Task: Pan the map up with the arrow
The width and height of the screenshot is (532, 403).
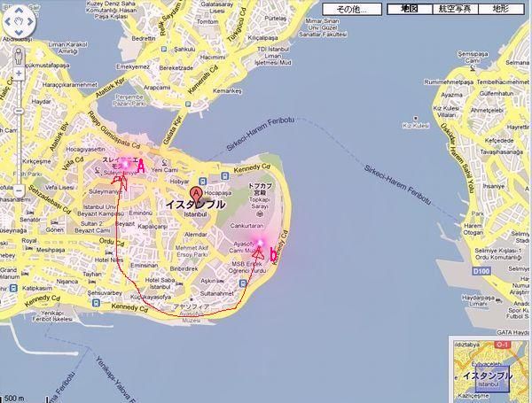Action: [19, 10]
